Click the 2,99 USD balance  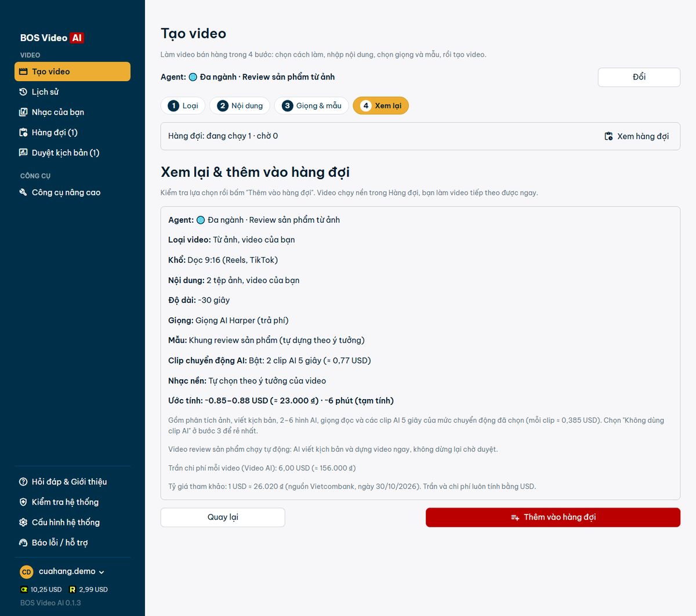[x=93, y=589]
